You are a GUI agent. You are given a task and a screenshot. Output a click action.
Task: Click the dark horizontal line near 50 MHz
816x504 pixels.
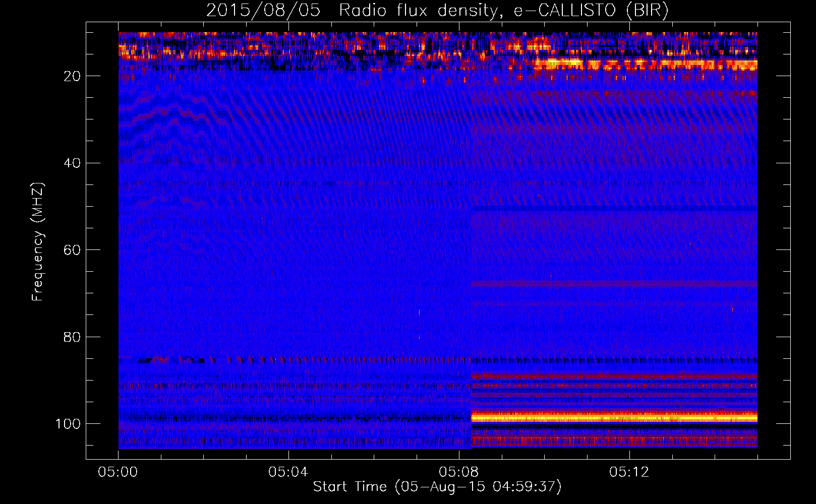pos(614,208)
